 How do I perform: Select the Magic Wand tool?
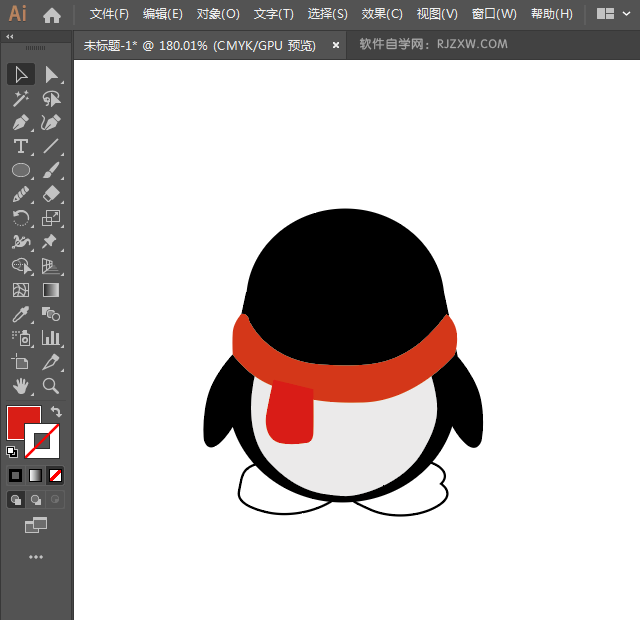pos(20,99)
